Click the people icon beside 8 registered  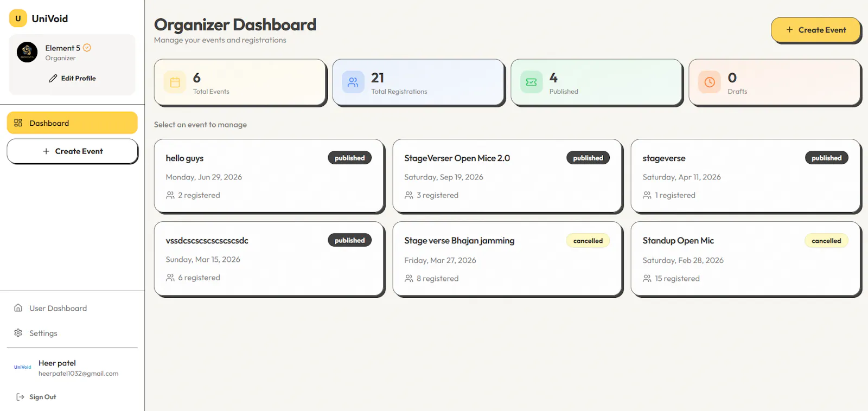[x=409, y=279]
